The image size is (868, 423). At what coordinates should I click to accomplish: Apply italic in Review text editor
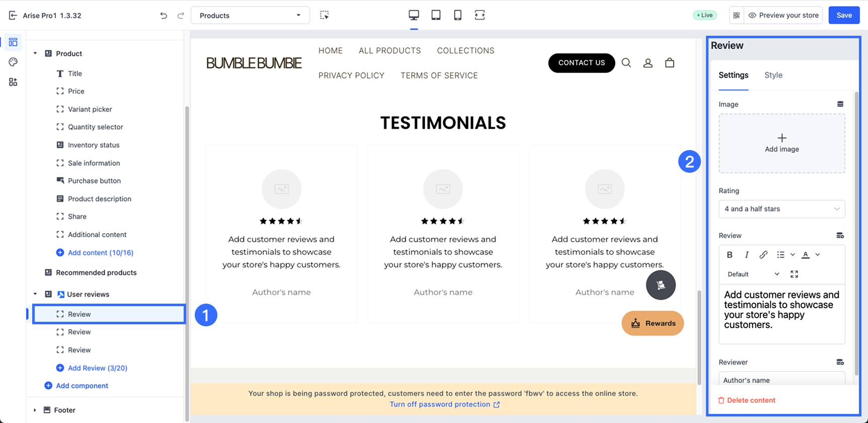click(747, 255)
